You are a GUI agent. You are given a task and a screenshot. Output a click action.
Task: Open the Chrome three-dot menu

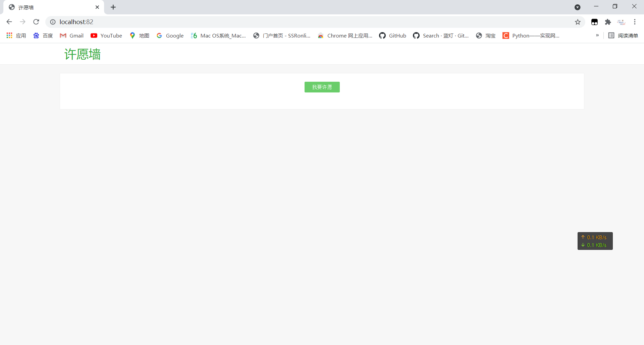(635, 22)
